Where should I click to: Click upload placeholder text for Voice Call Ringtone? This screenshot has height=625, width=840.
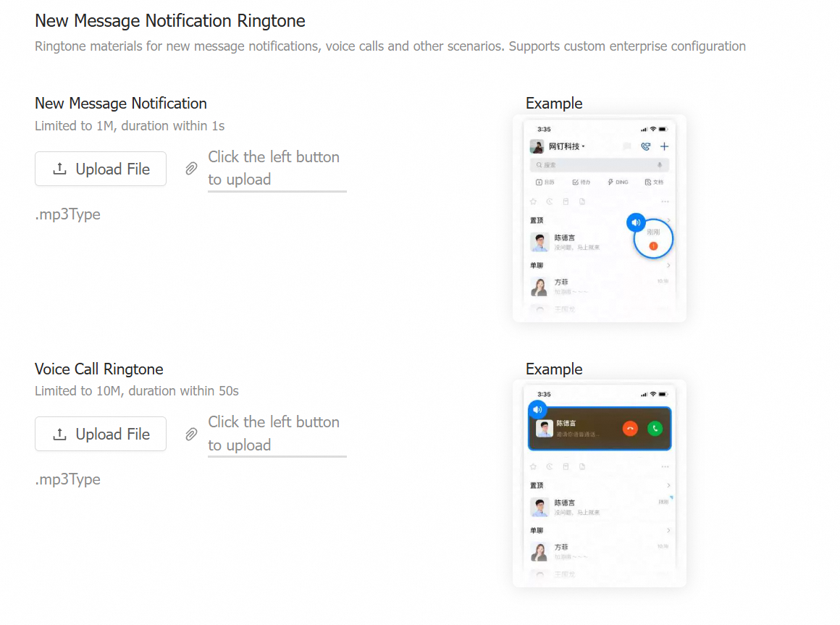pyautogui.click(x=274, y=433)
